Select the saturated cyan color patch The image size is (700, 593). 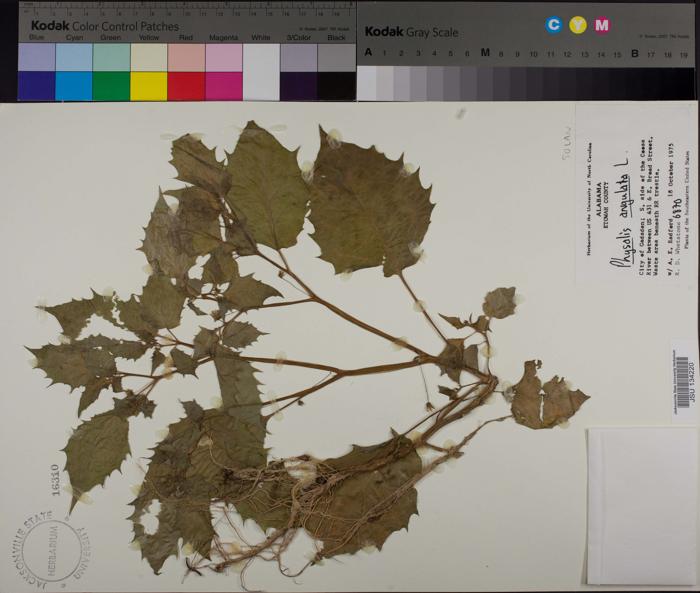click(x=74, y=86)
